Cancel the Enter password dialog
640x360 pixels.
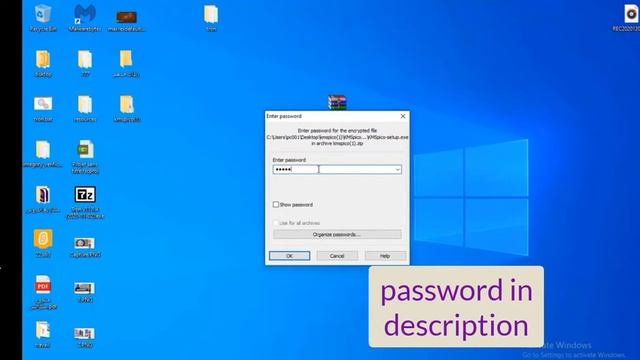click(x=337, y=256)
